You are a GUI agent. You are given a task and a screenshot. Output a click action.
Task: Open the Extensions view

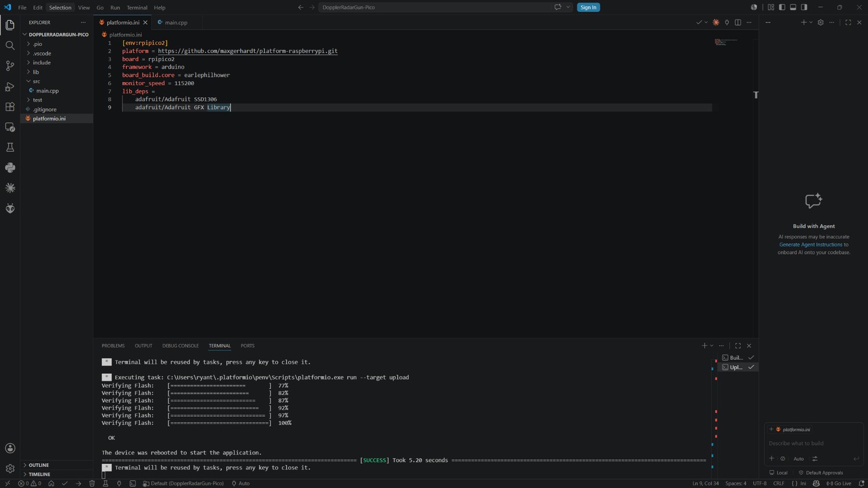(10, 107)
